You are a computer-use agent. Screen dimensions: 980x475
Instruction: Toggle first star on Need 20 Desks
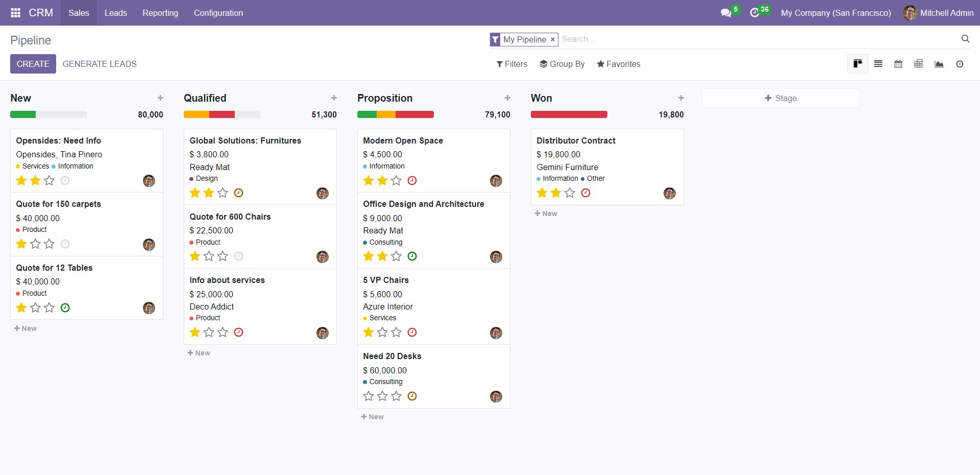[x=369, y=396]
